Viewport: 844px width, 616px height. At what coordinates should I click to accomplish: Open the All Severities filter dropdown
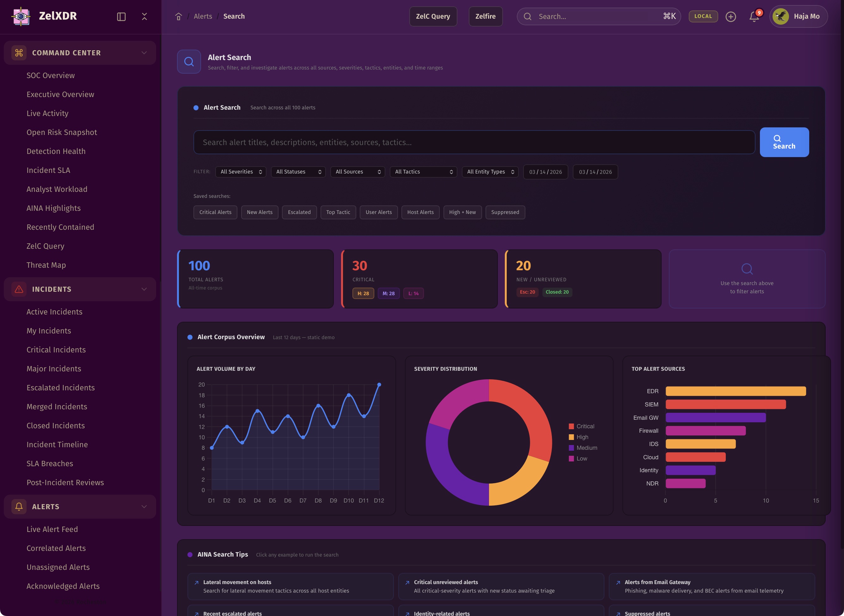[241, 172]
